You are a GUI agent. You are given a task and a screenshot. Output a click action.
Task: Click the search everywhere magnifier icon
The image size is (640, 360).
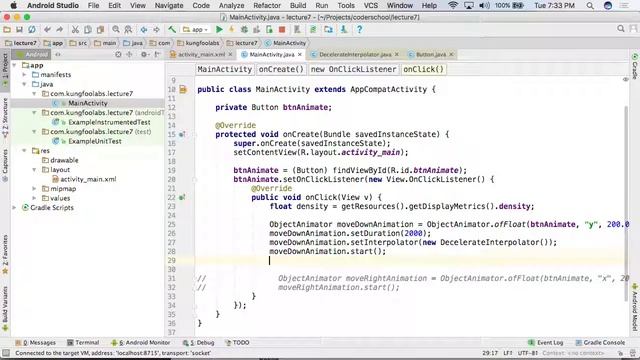(x=621, y=29)
